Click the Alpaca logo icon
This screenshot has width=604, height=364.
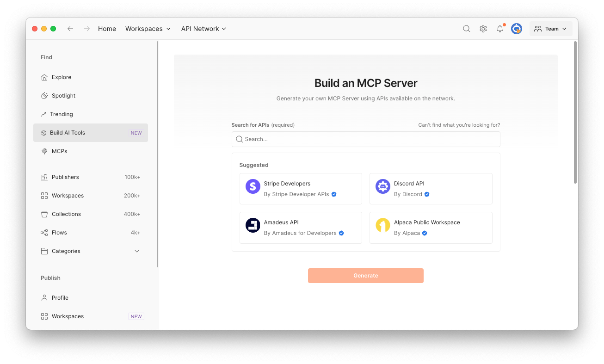[383, 225]
